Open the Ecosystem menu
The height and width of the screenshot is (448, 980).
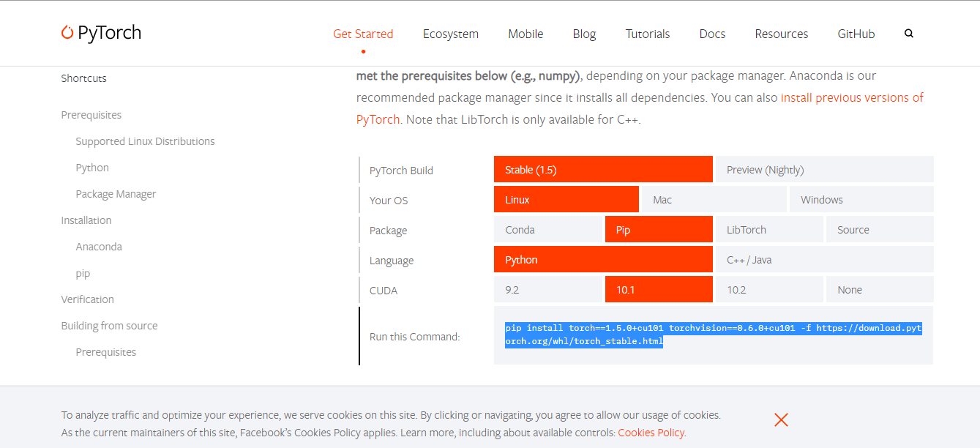tap(451, 34)
